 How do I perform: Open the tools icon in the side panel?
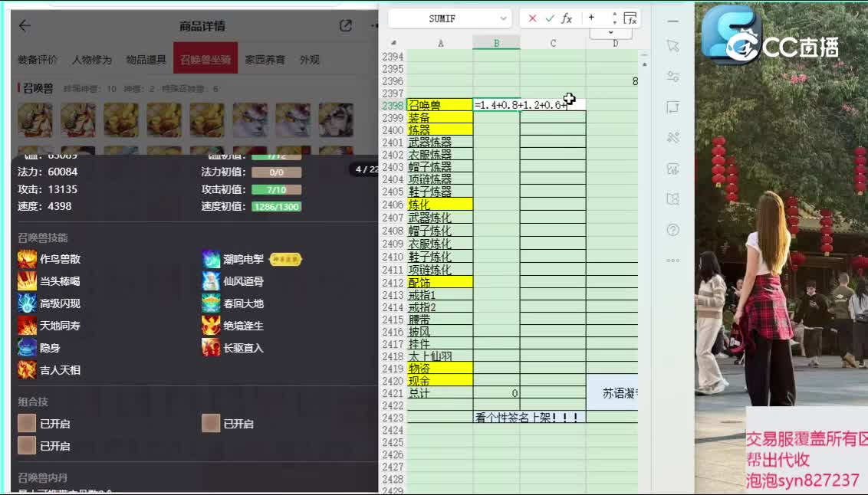click(672, 138)
